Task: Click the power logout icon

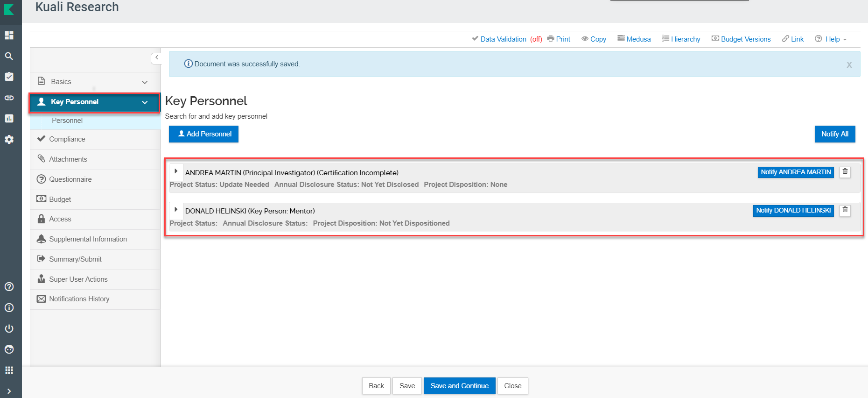Action: point(9,328)
